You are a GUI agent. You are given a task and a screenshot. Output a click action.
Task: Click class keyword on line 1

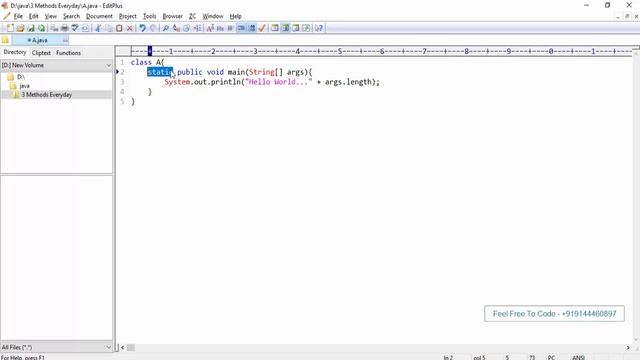pos(141,62)
